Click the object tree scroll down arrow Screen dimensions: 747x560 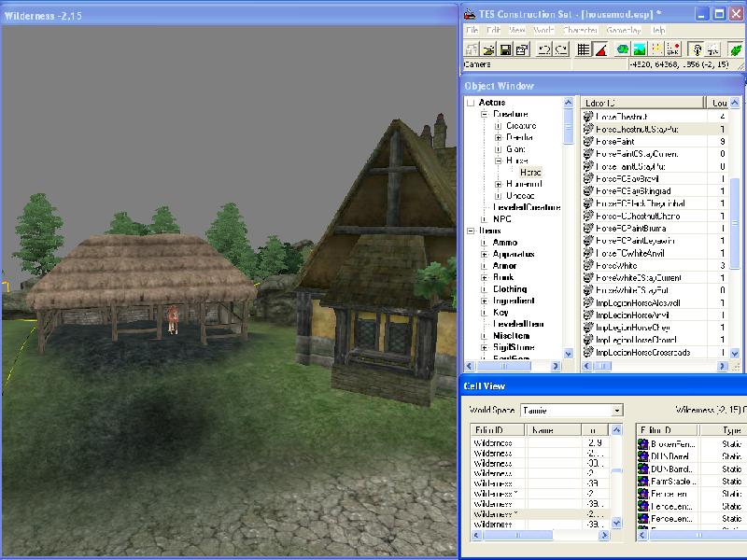click(569, 354)
